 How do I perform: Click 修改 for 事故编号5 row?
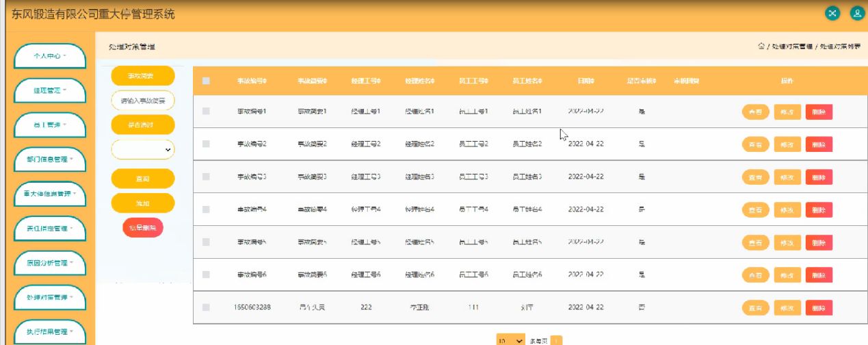click(x=787, y=242)
